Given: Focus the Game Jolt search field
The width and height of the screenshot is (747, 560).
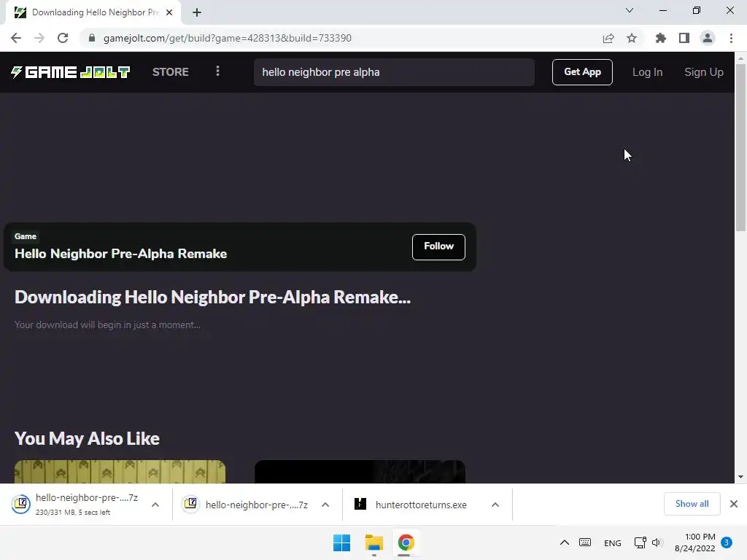Looking at the screenshot, I should [394, 72].
